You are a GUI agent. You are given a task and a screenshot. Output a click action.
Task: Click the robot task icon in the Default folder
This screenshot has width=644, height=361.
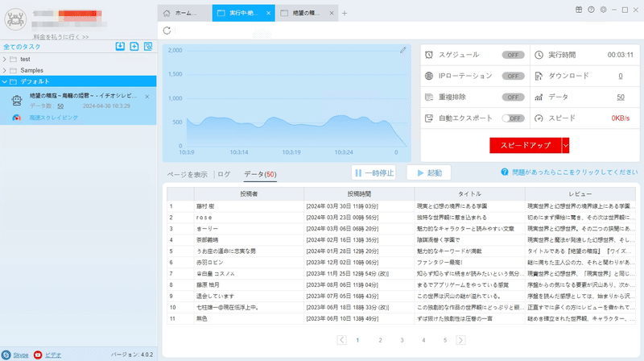coord(17,100)
